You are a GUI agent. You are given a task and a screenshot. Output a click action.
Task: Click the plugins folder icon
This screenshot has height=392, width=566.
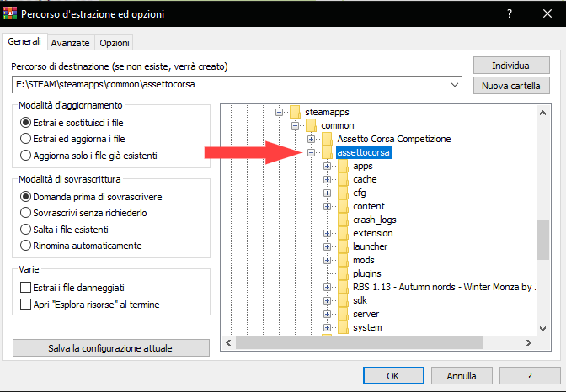[343, 273]
